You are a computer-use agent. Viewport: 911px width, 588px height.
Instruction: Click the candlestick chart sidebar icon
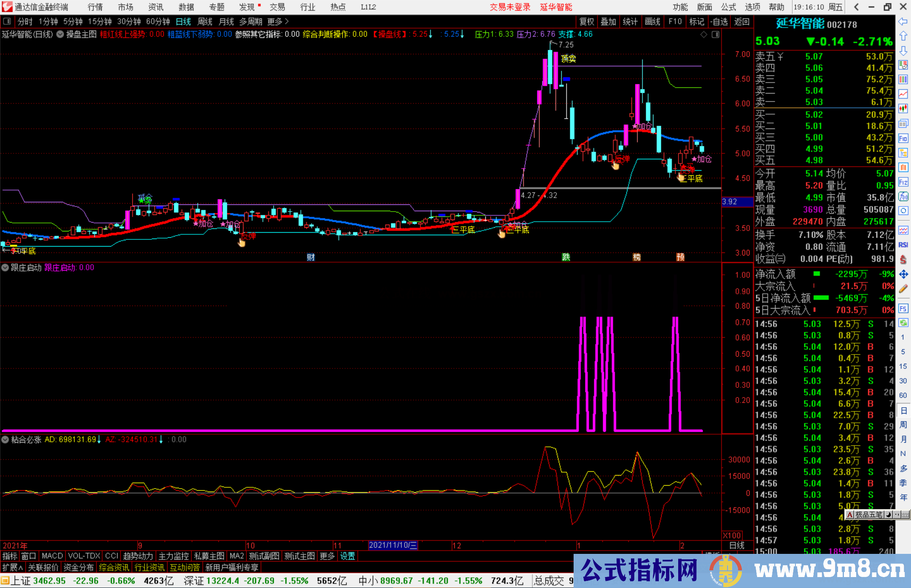(903, 108)
